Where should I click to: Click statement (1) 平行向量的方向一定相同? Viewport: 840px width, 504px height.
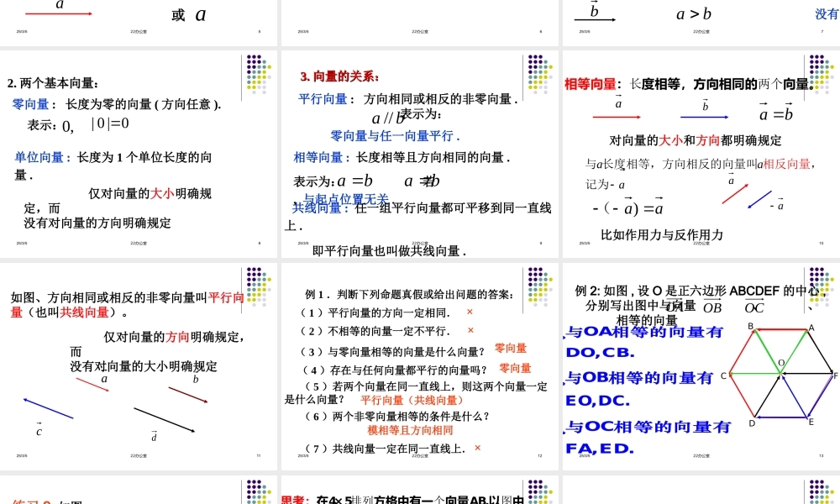(x=375, y=312)
